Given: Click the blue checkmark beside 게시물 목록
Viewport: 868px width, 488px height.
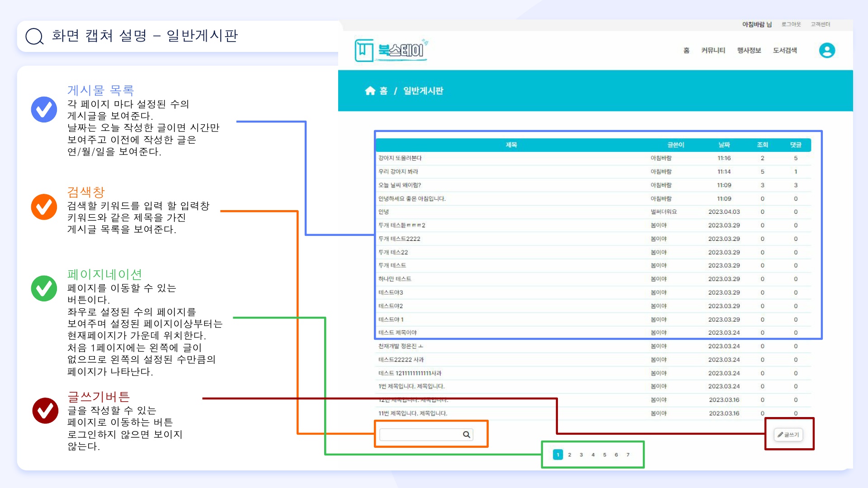Looking at the screenshot, I should pos(44,109).
